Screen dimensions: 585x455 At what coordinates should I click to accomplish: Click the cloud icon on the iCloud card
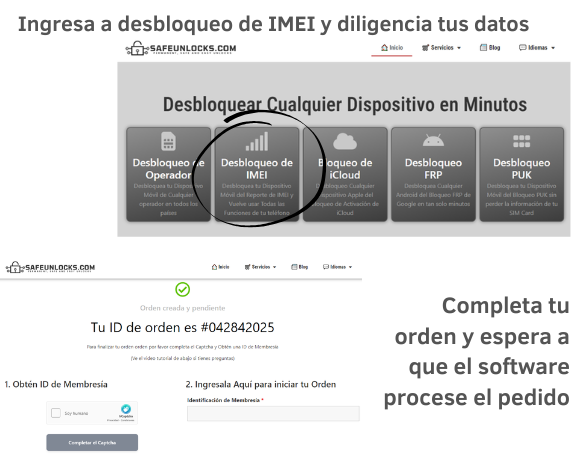(345, 141)
